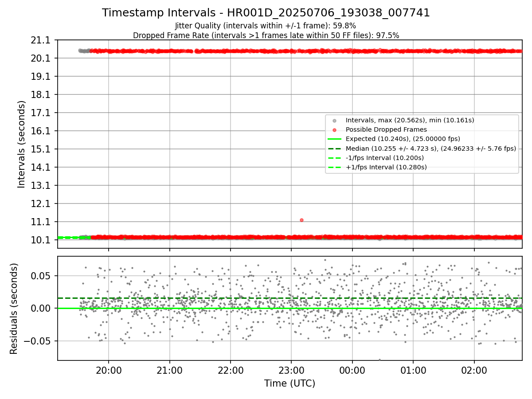532x399 pixels.
Task: Click the plot title 'Timestamp Intervals - HR001D_20250706_193038_007741'
Action: 266,13
